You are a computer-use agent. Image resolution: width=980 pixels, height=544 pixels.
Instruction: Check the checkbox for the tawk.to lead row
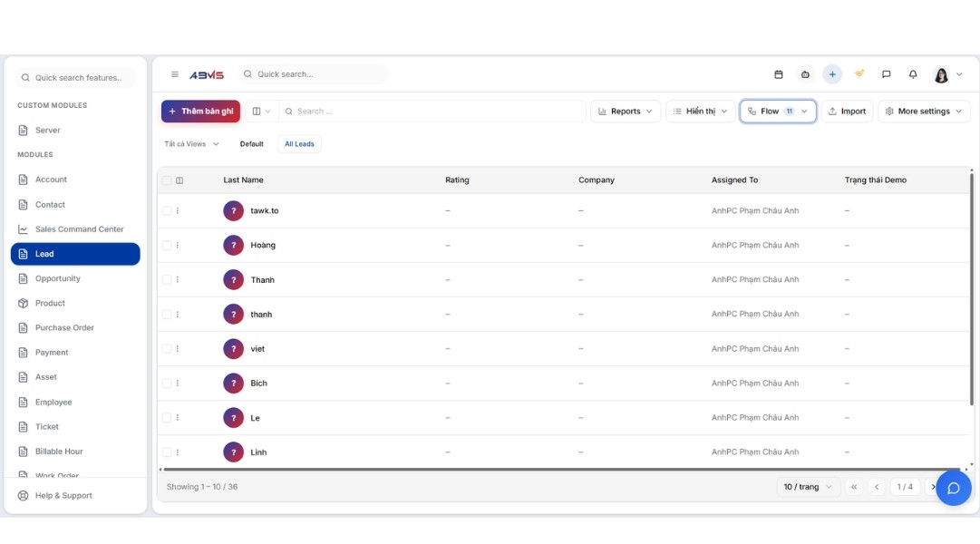pyautogui.click(x=166, y=209)
